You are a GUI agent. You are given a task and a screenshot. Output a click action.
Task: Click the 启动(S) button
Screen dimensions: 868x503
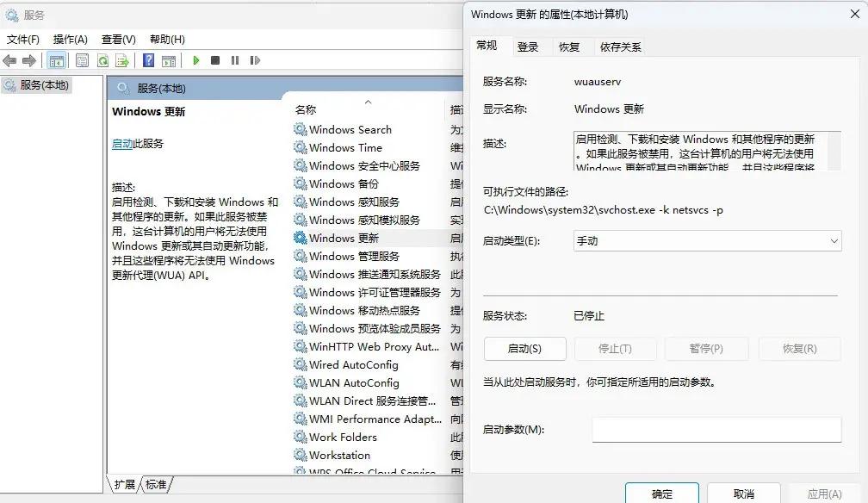(524, 349)
